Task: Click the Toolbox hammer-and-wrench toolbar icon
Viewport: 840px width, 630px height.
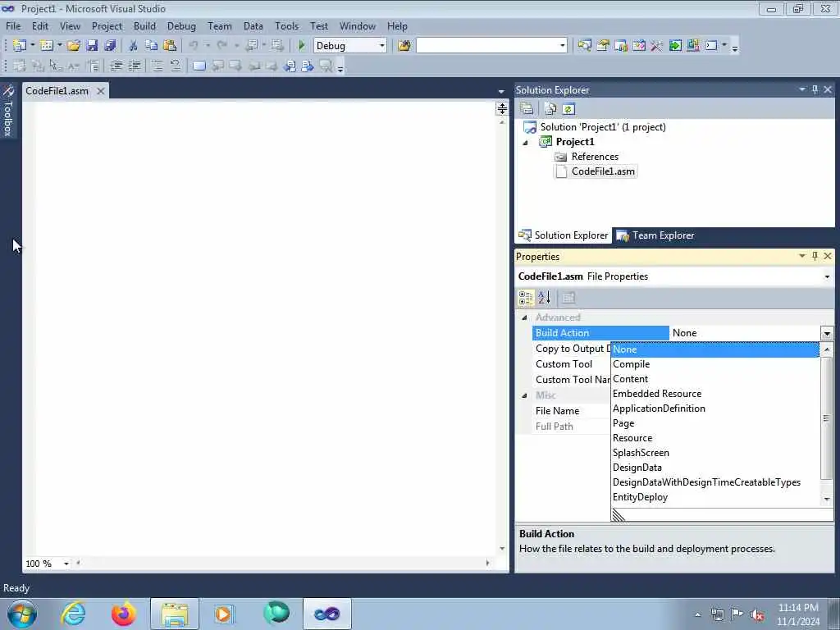Action: pyautogui.click(x=657, y=46)
